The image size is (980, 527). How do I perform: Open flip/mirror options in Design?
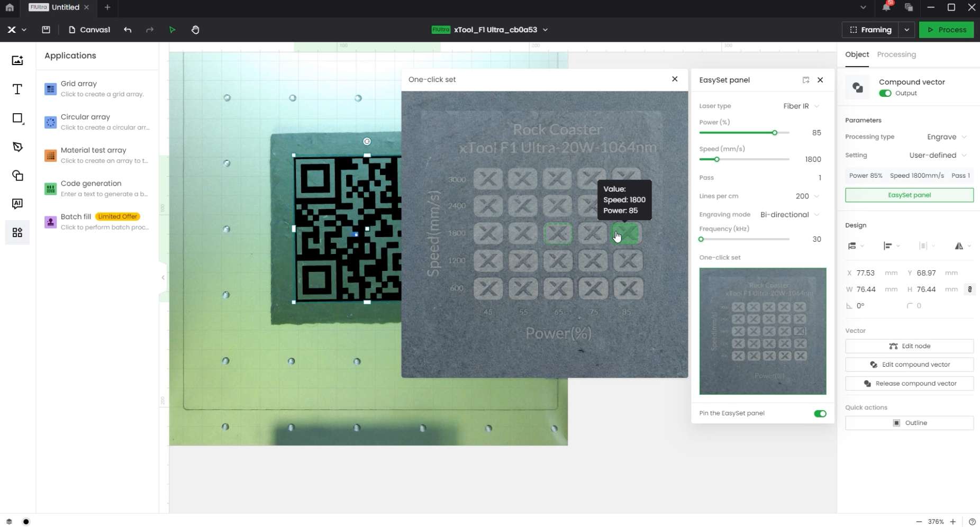(x=962, y=246)
